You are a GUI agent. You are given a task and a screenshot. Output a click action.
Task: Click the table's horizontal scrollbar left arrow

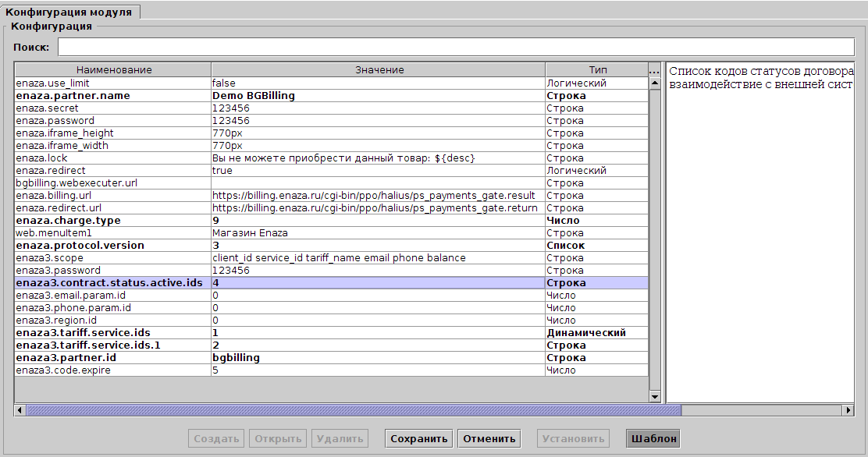click(20, 409)
